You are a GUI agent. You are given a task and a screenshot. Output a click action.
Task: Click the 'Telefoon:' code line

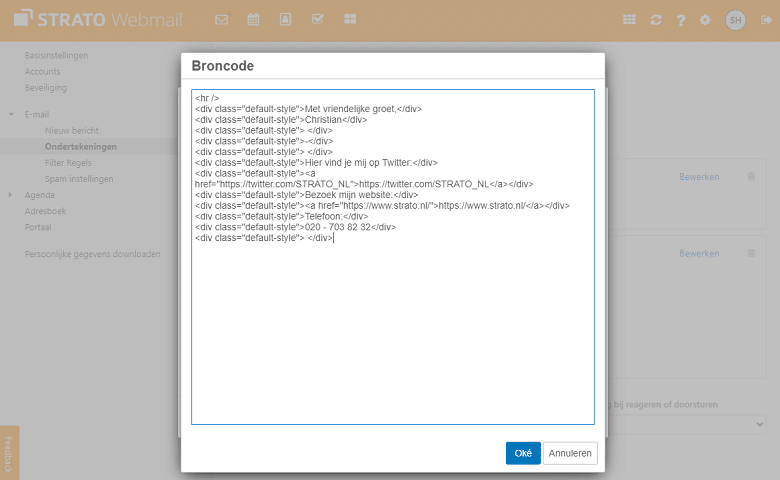[282, 216]
